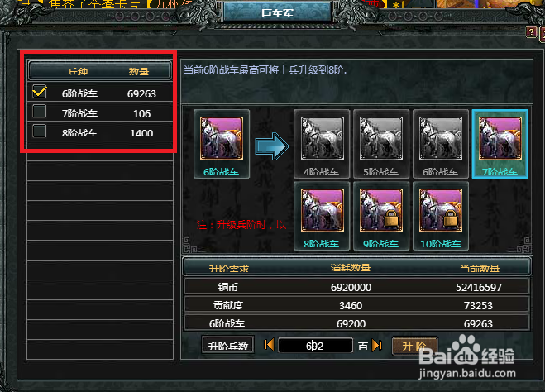Pick the greyed 6阶战车 target card
This screenshot has height=392, width=545.
tap(440, 144)
